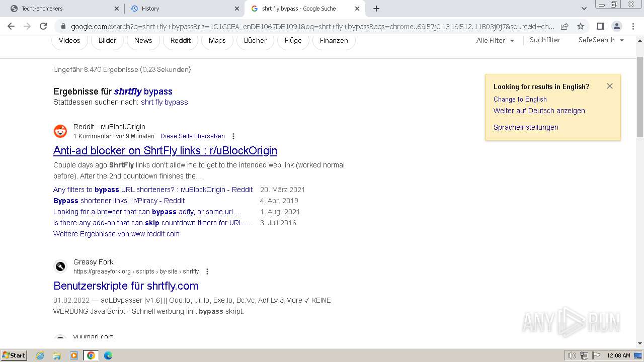This screenshot has width=644, height=362.
Task: Open more options for Greasy Fork result
Action: (207, 271)
